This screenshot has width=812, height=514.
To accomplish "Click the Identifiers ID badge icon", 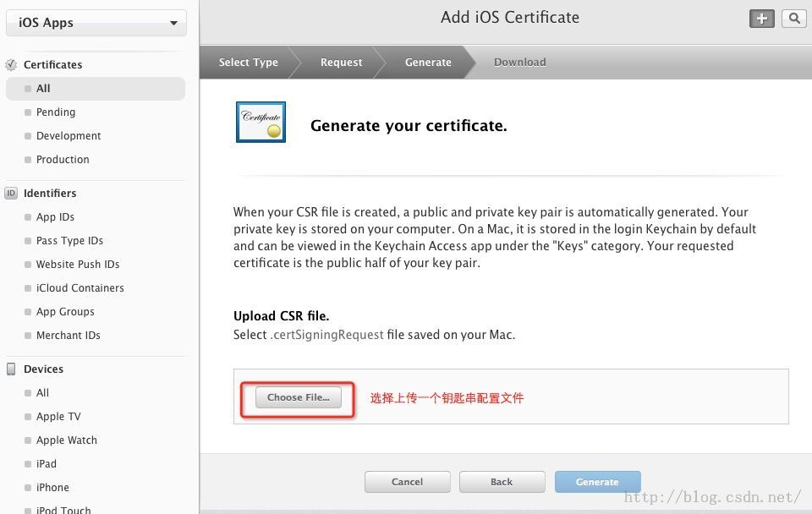I will pos(11,193).
